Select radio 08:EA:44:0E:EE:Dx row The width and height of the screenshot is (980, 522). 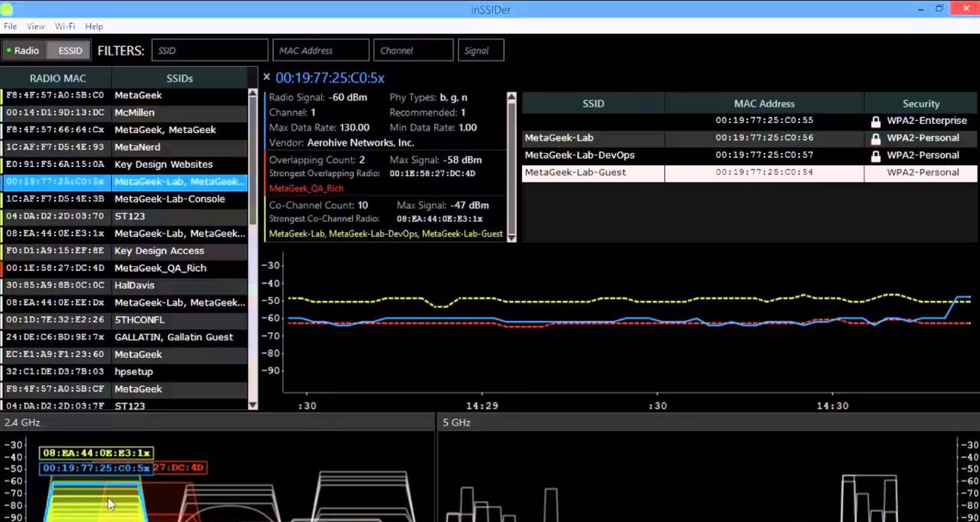click(125, 302)
